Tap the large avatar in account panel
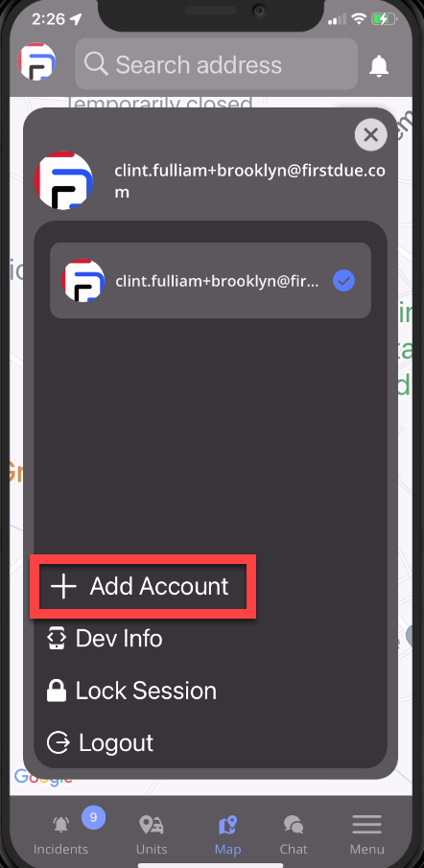The height and width of the screenshot is (868, 424). (63, 180)
